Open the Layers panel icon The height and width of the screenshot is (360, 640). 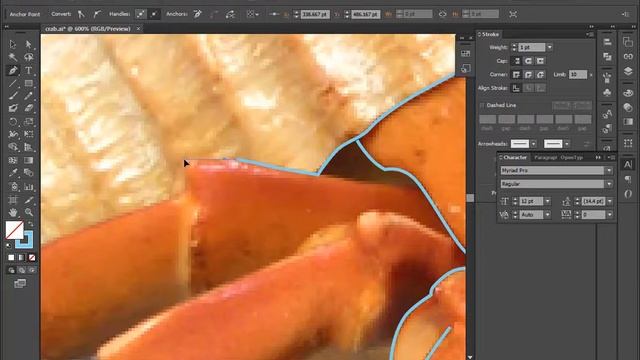(628, 71)
